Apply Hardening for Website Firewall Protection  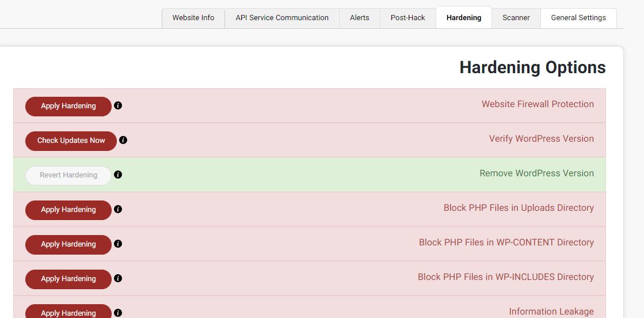coord(68,106)
